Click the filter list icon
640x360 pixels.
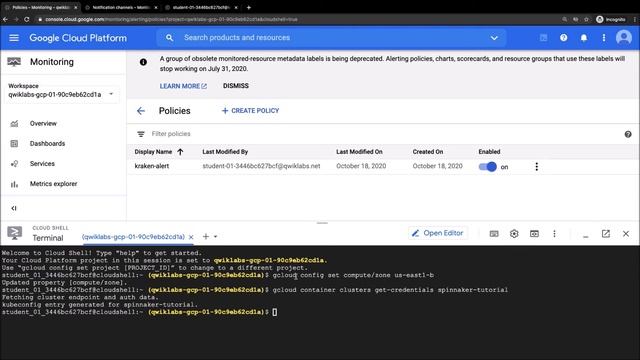(141, 134)
